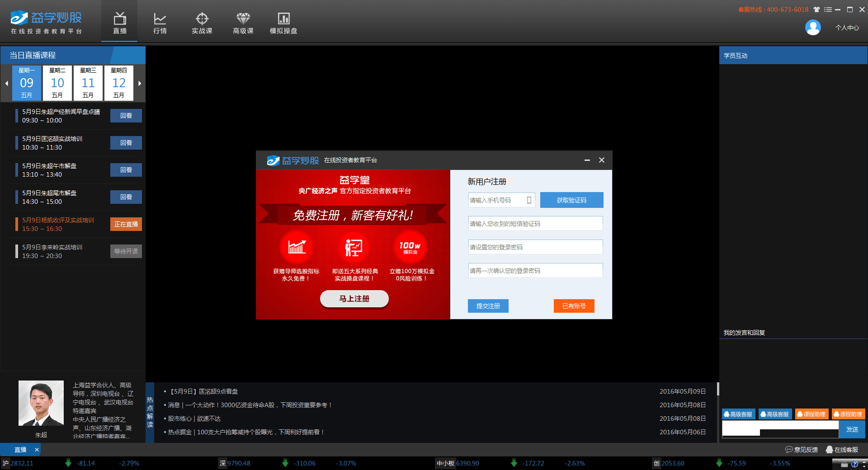Screen dimensions: 868x470
Task: Click the 创 index value 2053.60
Action: [673, 463]
